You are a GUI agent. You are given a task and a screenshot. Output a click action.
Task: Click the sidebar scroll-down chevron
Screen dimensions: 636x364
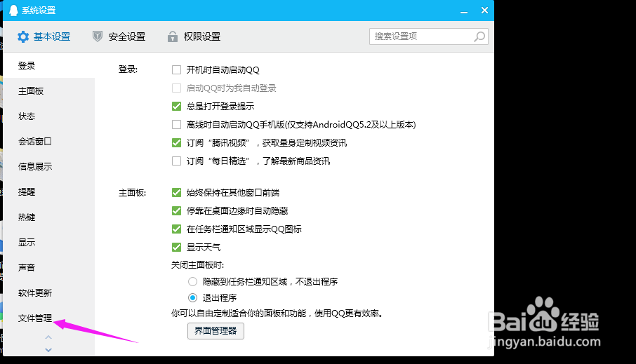coord(48,350)
